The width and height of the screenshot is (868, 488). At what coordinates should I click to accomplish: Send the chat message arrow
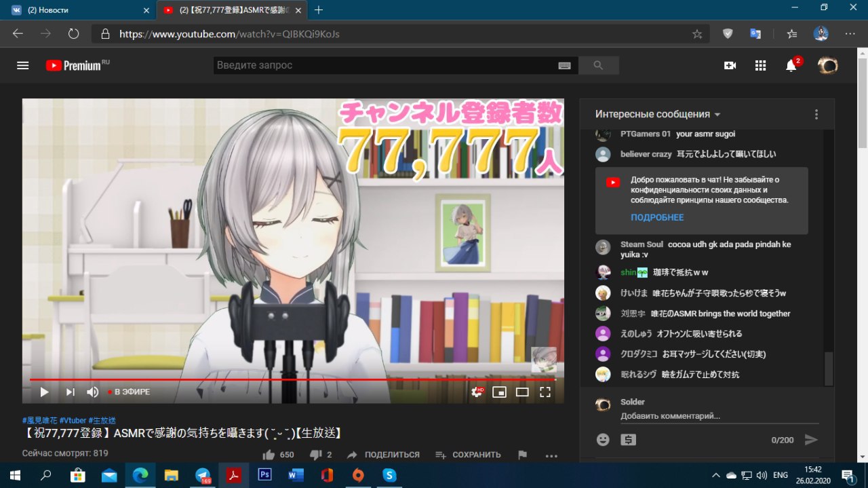pyautogui.click(x=811, y=440)
